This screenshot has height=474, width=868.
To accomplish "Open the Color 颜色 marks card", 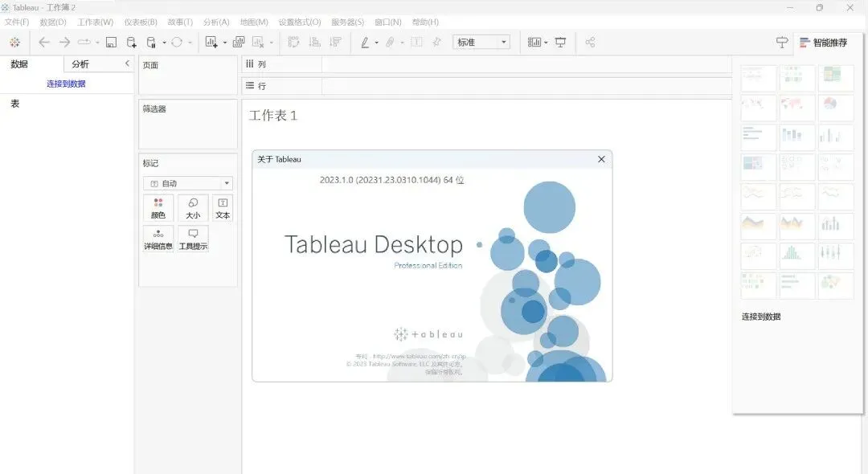I will coord(158,208).
